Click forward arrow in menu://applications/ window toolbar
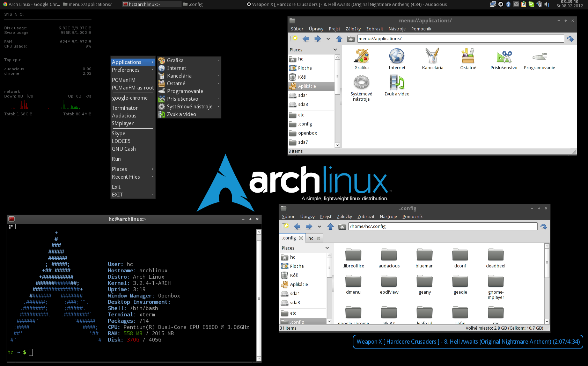588x366 pixels. point(317,39)
